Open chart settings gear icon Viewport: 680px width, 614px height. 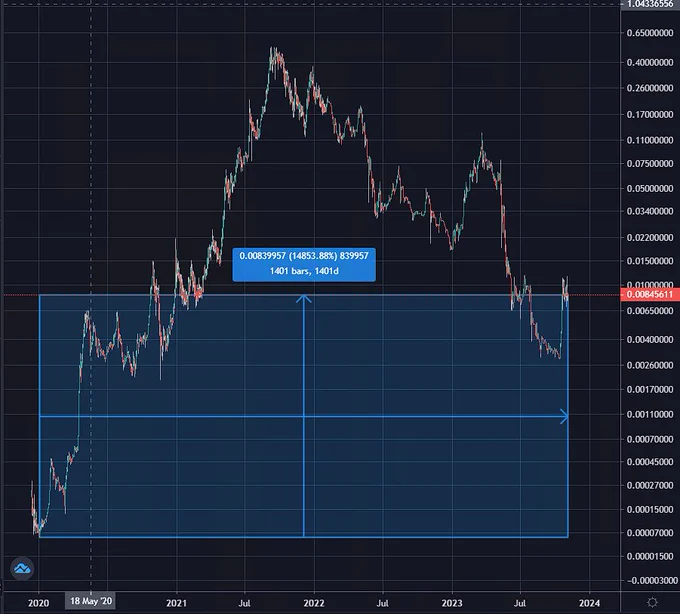coord(652,602)
